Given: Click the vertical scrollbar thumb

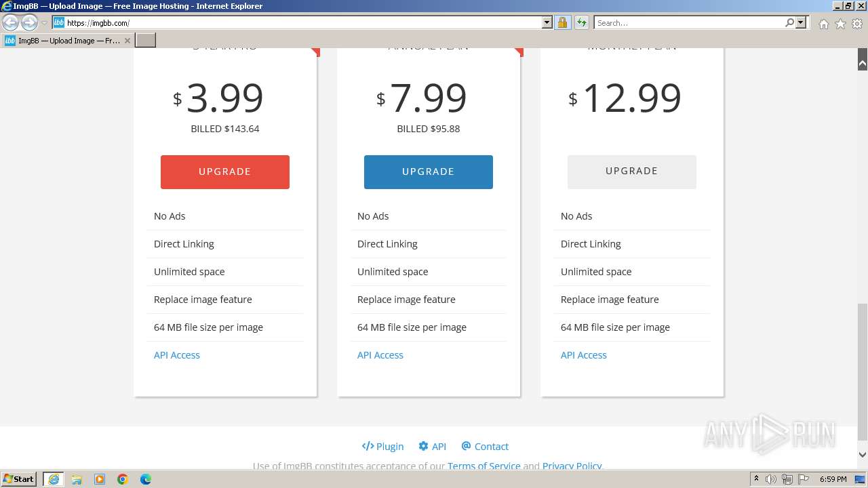Looking at the screenshot, I should 863,371.
